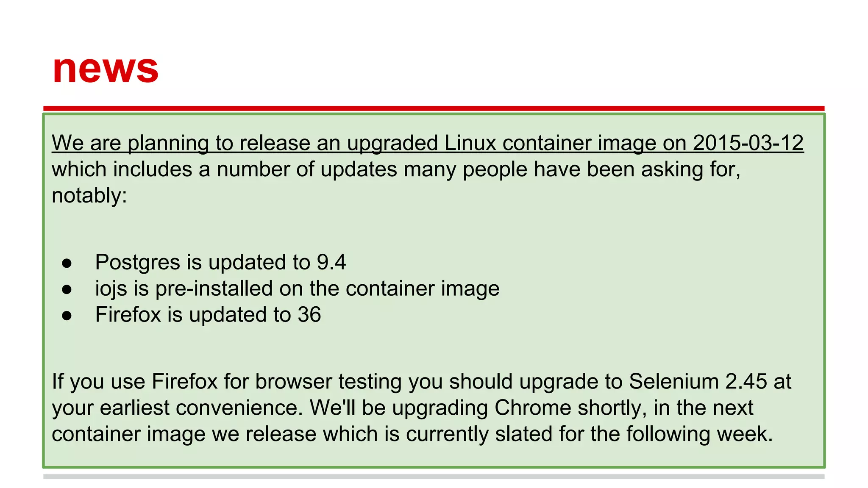The height and width of the screenshot is (488, 868).
Task: Open the underlined Linux container image link
Action: 427,143
